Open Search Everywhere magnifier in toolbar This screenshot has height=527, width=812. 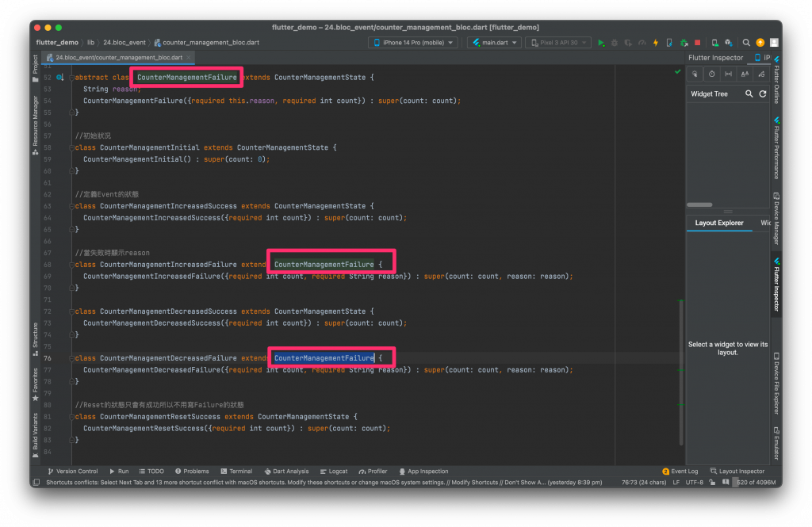(x=746, y=43)
